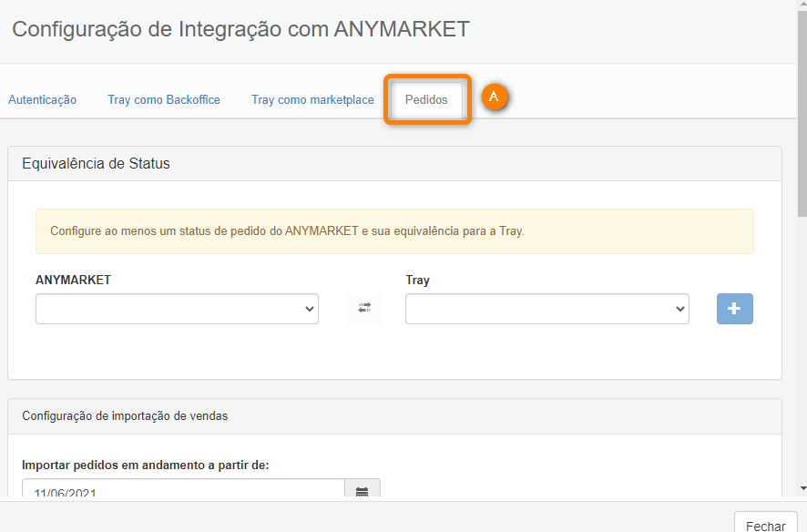Select the Tray como marketplace tab

(312, 100)
